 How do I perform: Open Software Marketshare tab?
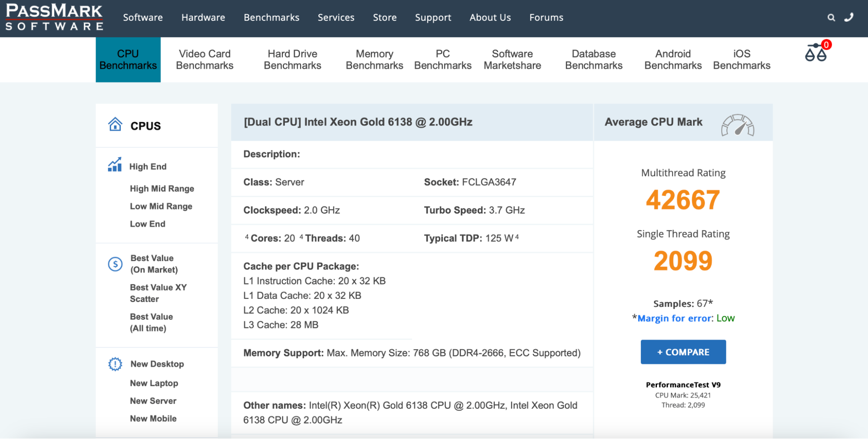(512, 59)
